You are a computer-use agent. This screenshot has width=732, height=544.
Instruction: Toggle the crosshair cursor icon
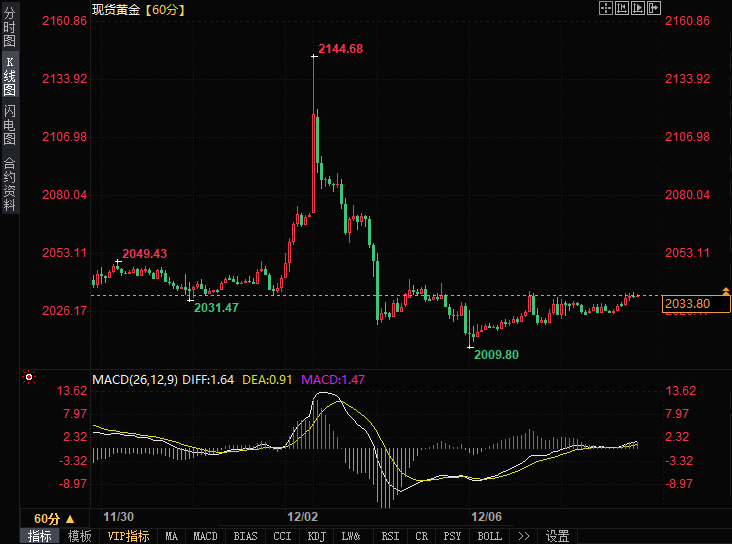tap(605, 8)
